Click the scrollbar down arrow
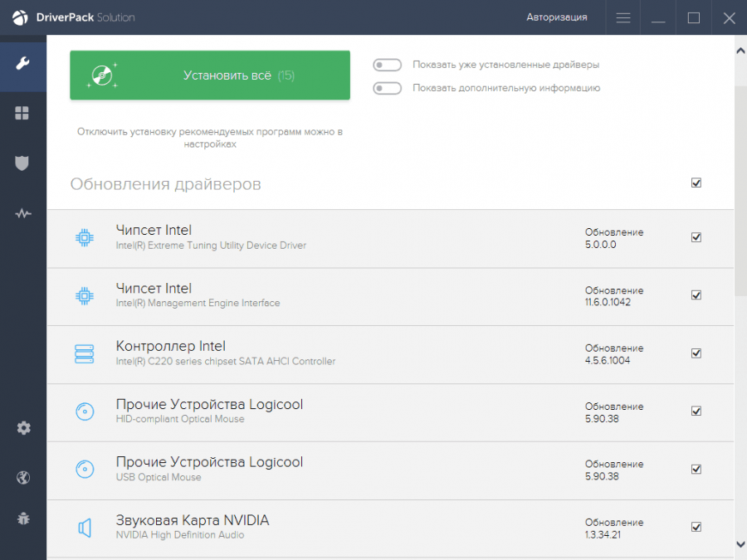Screen dimensions: 747x560 click(740, 544)
